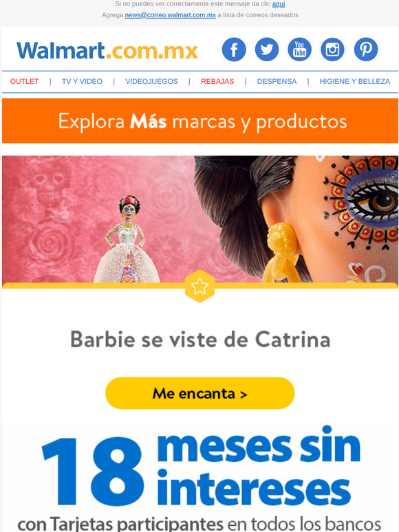Open Walmart's Facebook page icon
Image resolution: width=399 pixels, height=532 pixels.
pyautogui.click(x=234, y=49)
